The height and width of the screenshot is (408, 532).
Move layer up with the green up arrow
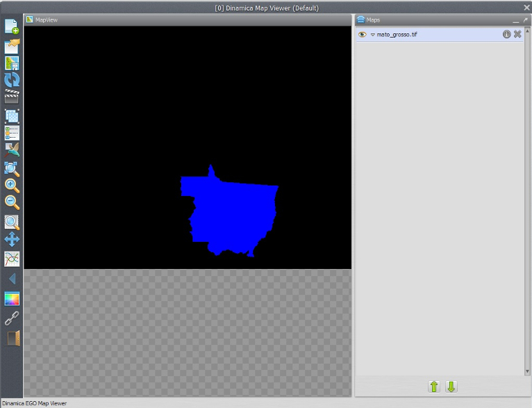click(434, 386)
